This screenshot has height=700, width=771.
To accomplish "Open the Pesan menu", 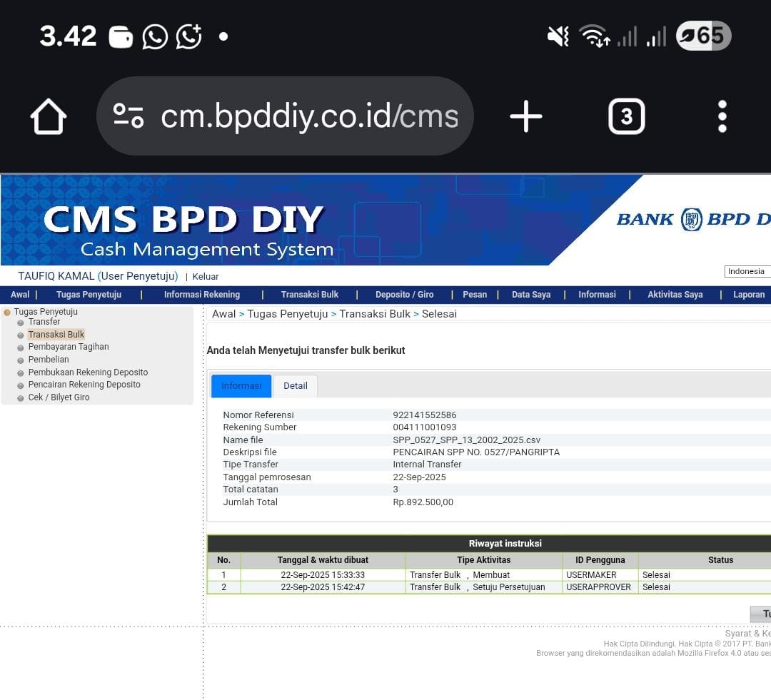I will click(x=475, y=295).
